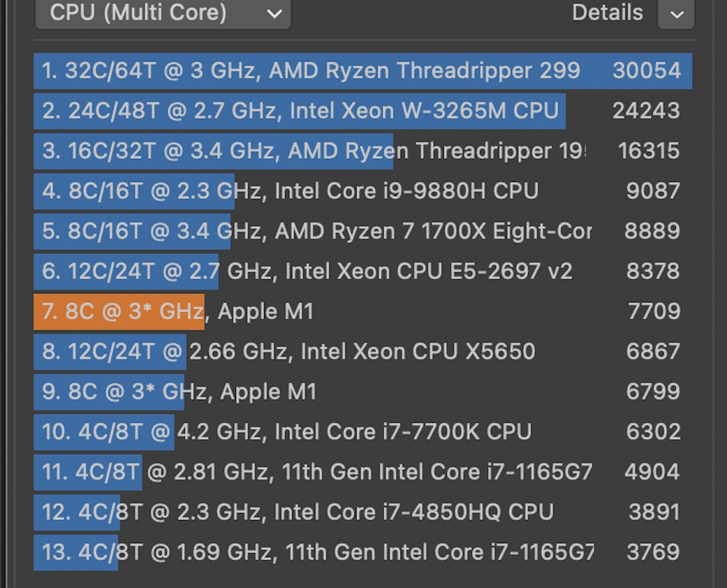Select the Intel Core i9-9880H entry
Screen dimensions: 727x588
pyautogui.click(x=290, y=190)
